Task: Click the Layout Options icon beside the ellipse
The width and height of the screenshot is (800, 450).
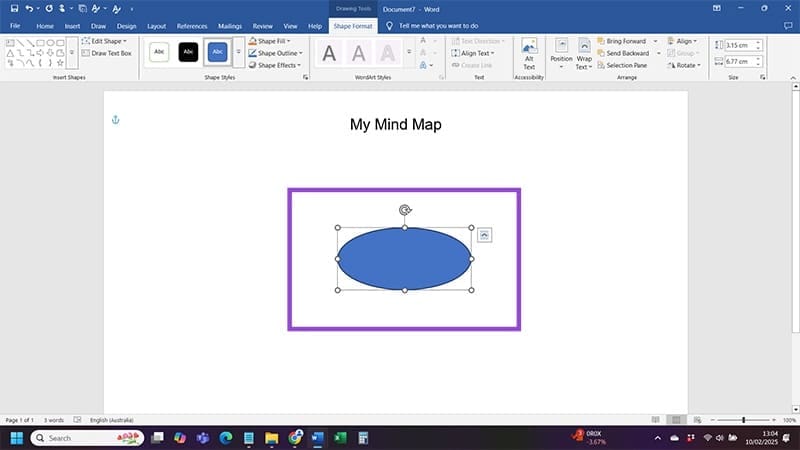Action: click(484, 234)
